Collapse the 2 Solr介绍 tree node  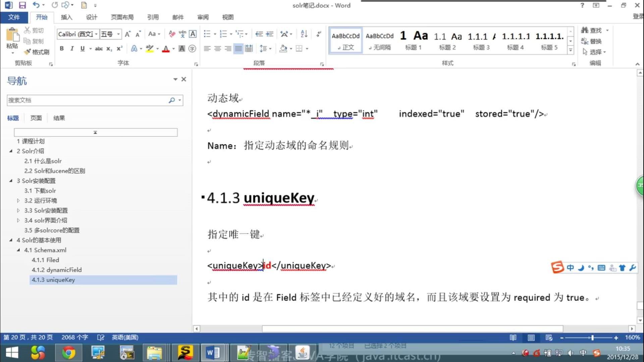tap(11, 151)
